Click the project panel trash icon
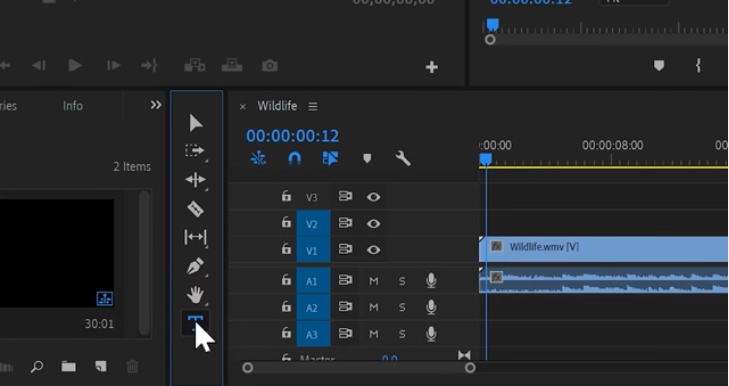The image size is (729, 386). click(133, 366)
